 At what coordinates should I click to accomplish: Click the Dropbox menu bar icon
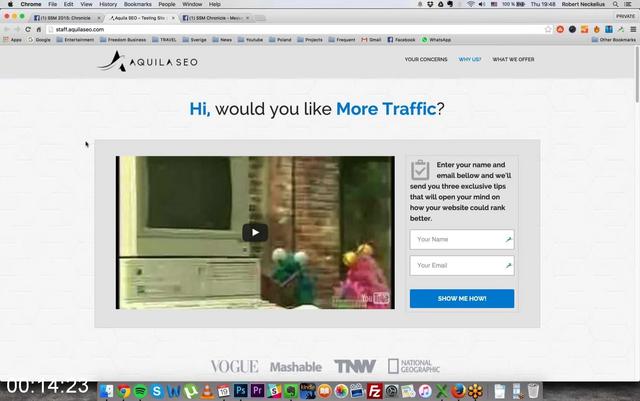tap(430, 4)
